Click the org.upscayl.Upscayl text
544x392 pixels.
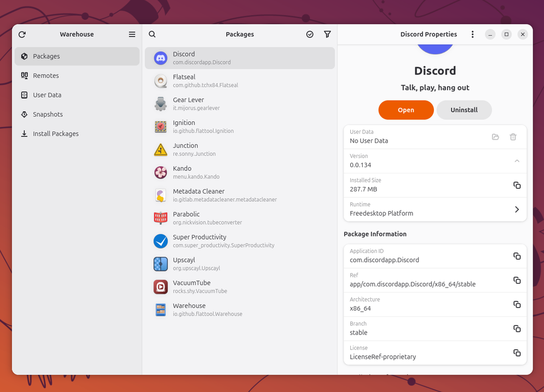(x=197, y=268)
